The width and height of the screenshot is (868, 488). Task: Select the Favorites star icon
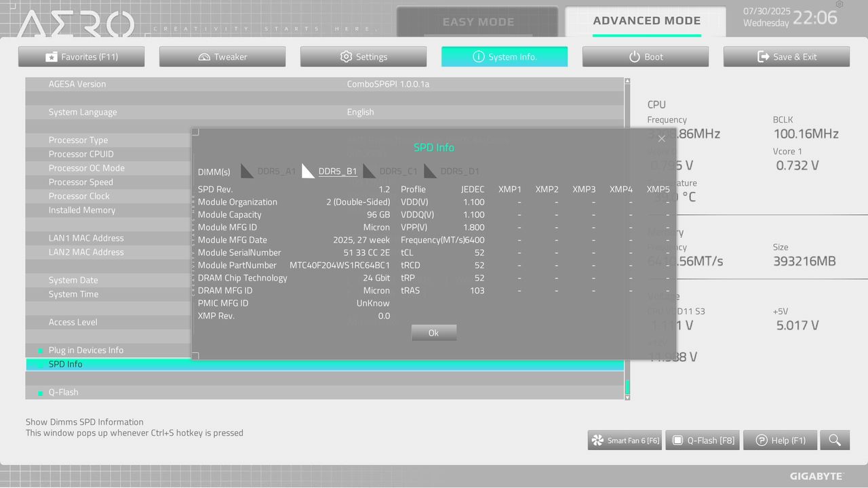coord(52,56)
